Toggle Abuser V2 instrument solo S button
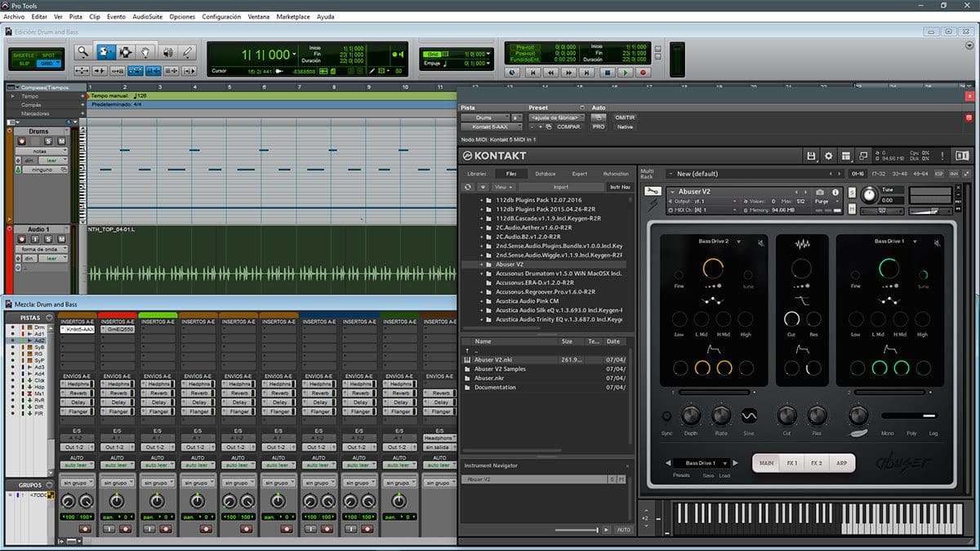 [853, 192]
